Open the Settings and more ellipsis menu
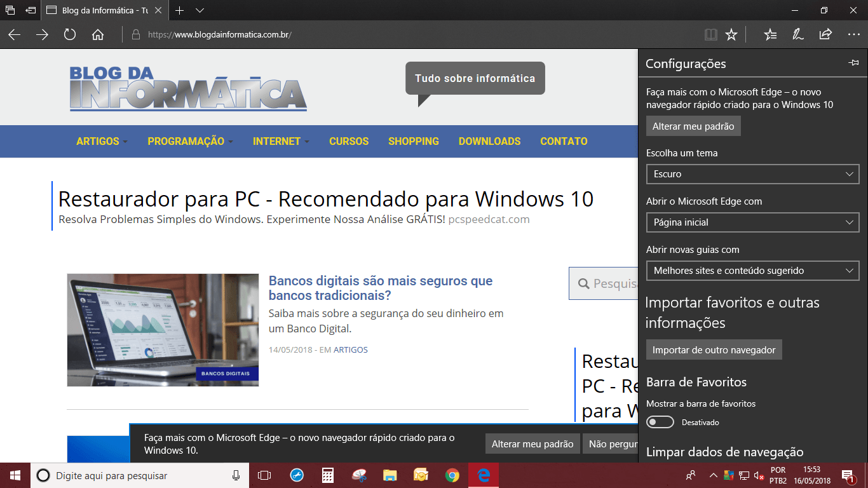The width and height of the screenshot is (868, 488). tap(853, 35)
